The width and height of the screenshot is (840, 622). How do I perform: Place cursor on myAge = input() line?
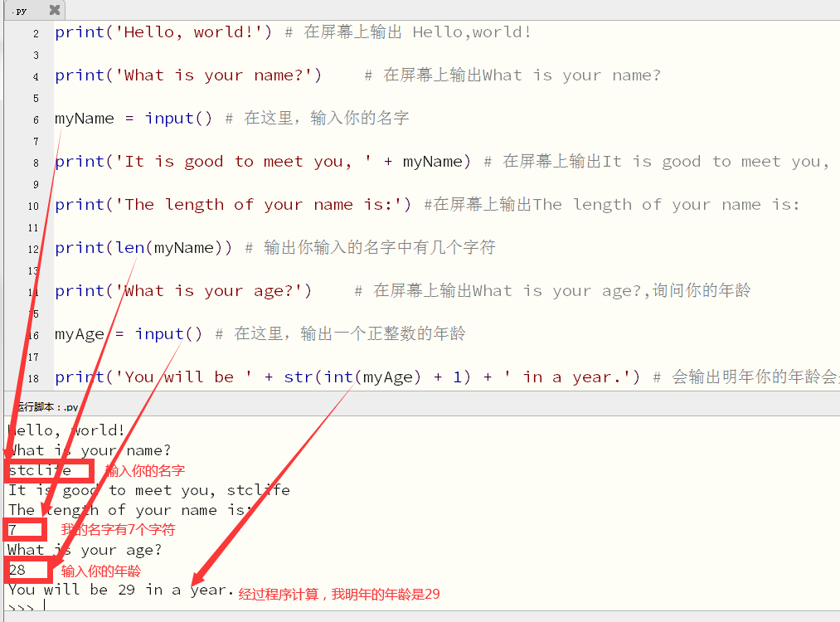(129, 334)
